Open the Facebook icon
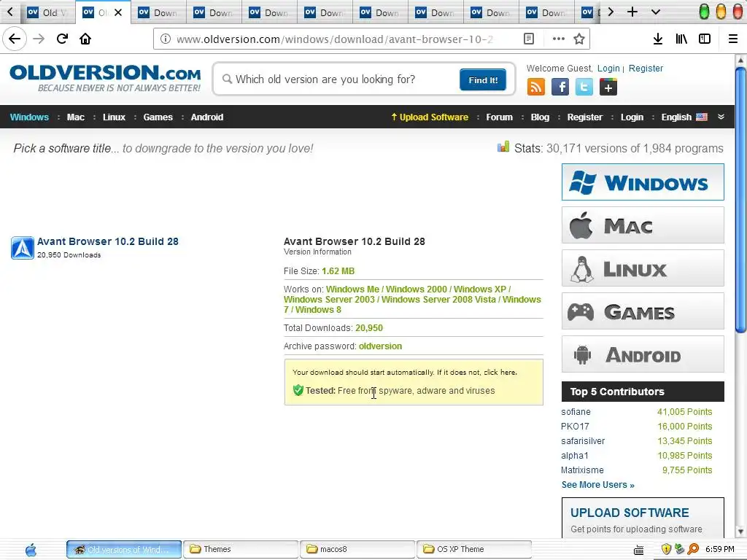Screen dimensions: 747x560 [x=560, y=87]
